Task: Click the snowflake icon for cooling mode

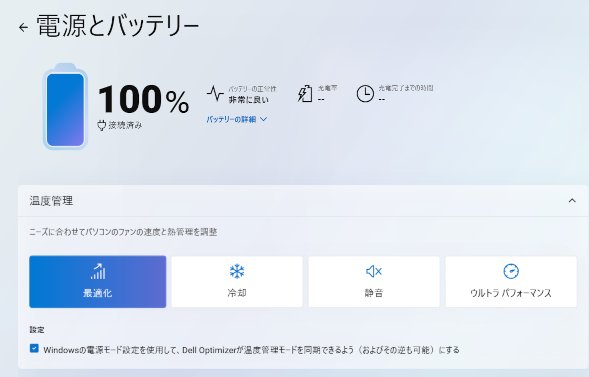Action: click(237, 271)
